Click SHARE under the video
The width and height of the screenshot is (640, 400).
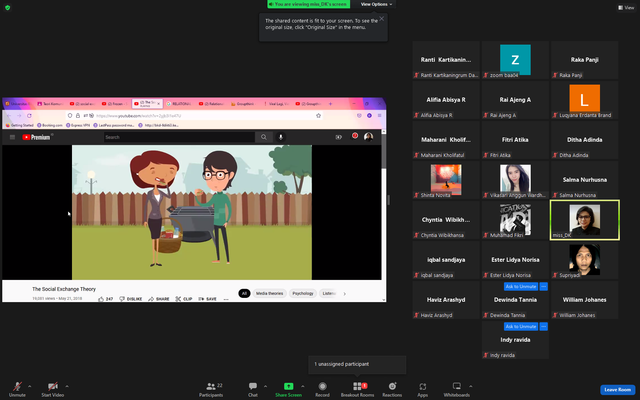159,299
